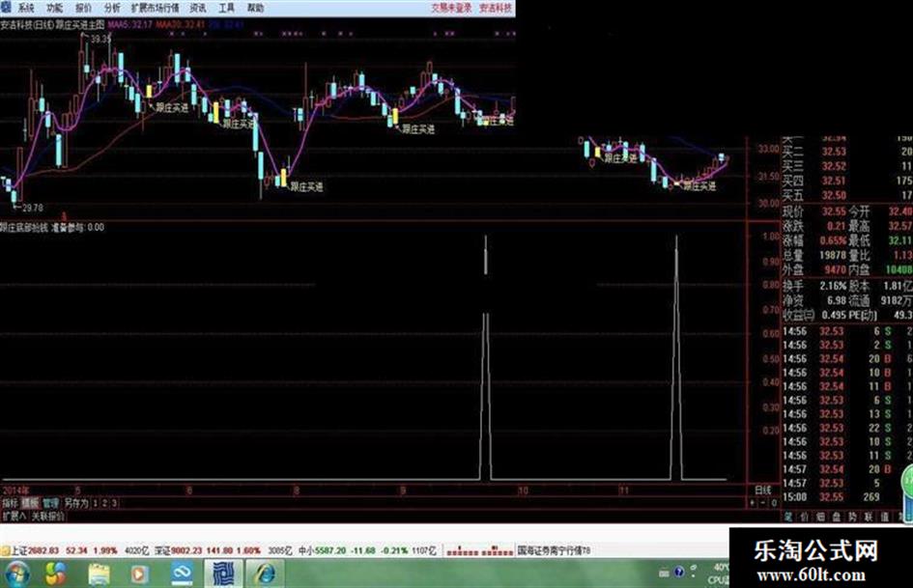Click the 买五 32.50 bid row
The height and width of the screenshot is (588, 913).
(847, 195)
